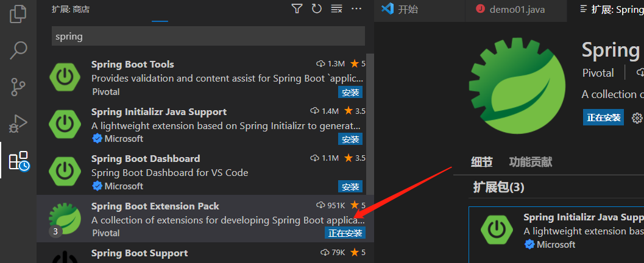The width and height of the screenshot is (644, 263).
Task: Switch to the demo01.java editor tab
Action: coord(516,10)
